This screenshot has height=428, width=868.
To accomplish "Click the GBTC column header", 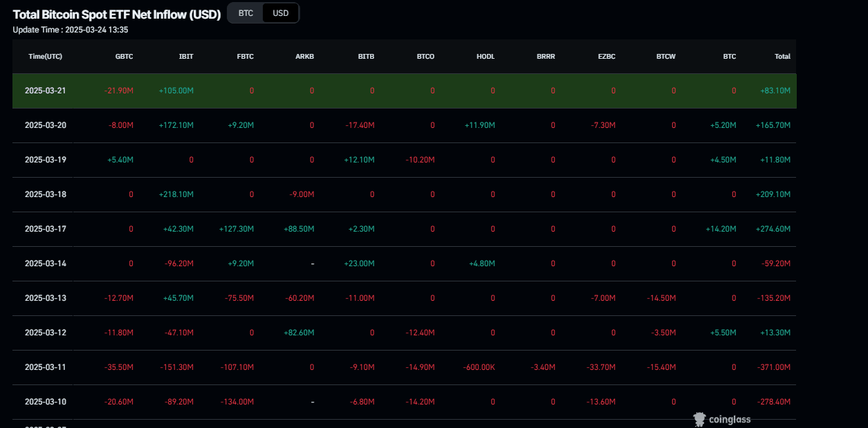I will (x=124, y=57).
